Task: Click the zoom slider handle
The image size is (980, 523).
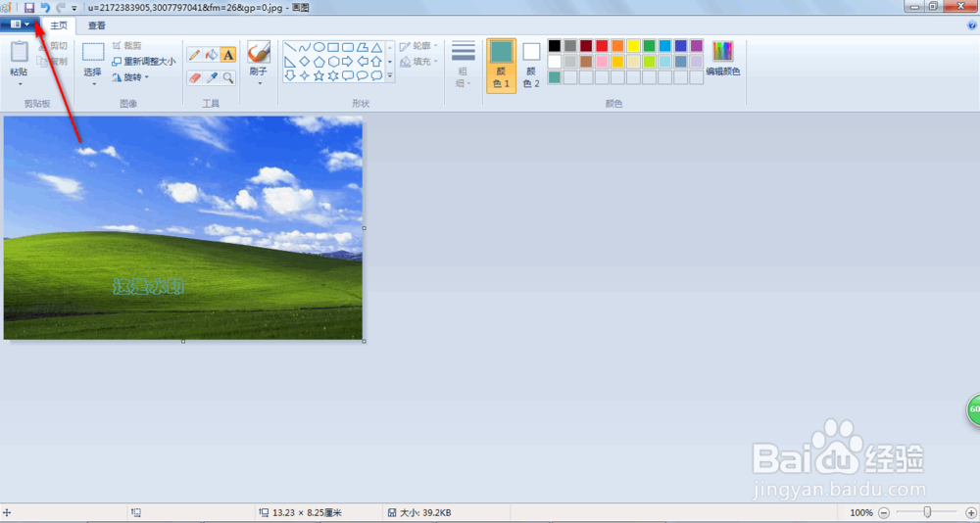Action: tap(927, 512)
